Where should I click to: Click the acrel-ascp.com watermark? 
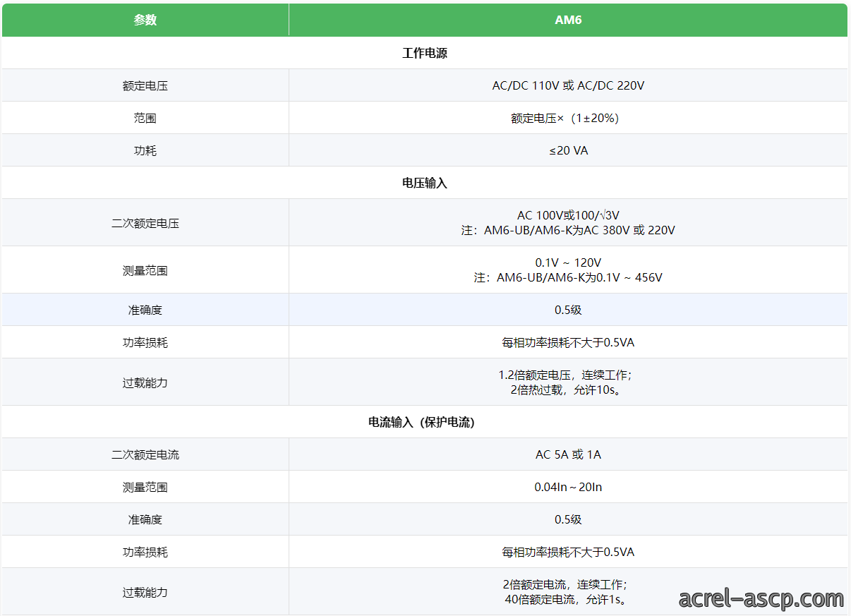click(x=761, y=599)
